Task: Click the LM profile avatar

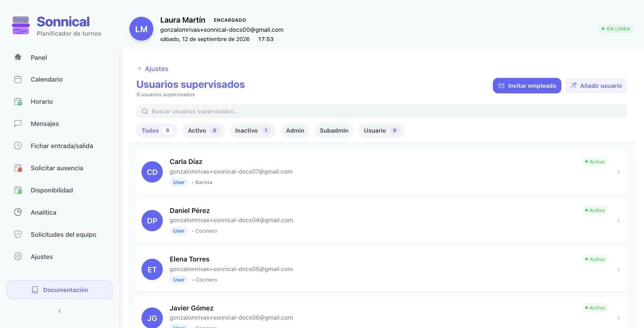Action: point(141,29)
